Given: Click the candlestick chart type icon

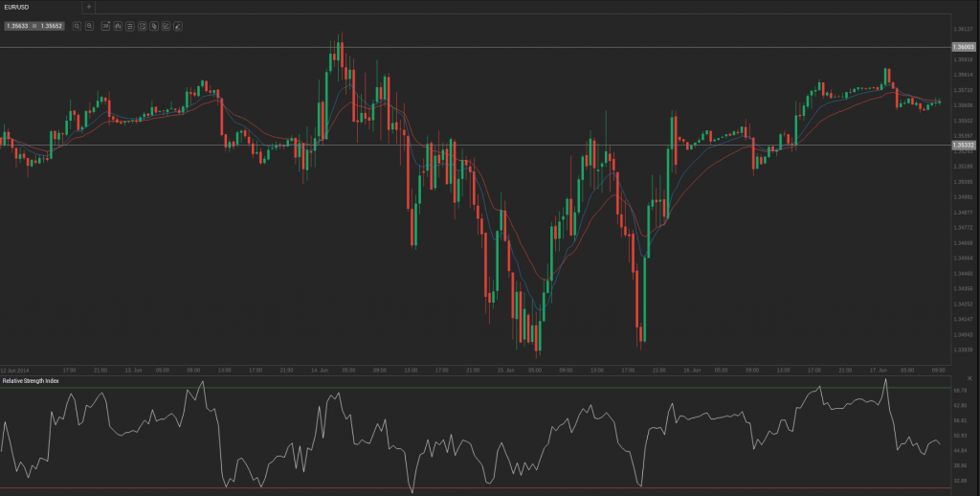Looking at the screenshot, I should click(118, 26).
